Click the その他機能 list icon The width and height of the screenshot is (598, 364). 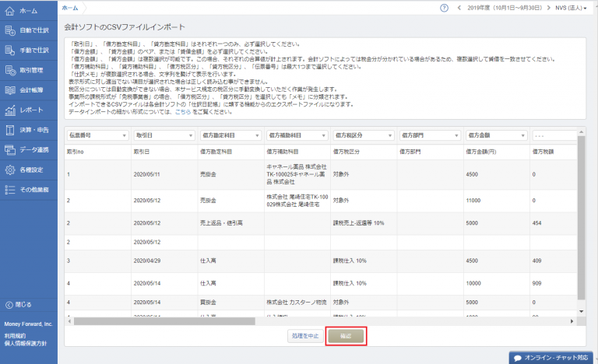pos(10,190)
